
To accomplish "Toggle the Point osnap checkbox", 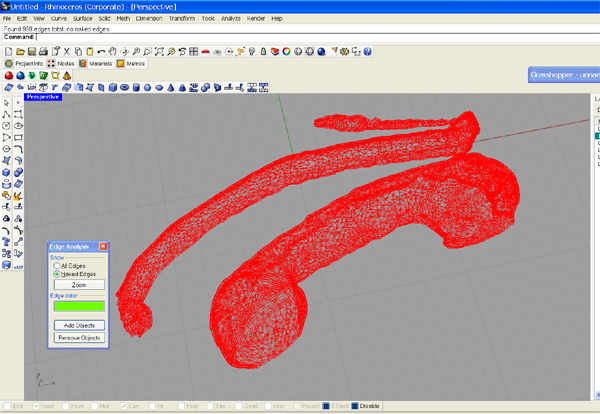I will (65, 406).
